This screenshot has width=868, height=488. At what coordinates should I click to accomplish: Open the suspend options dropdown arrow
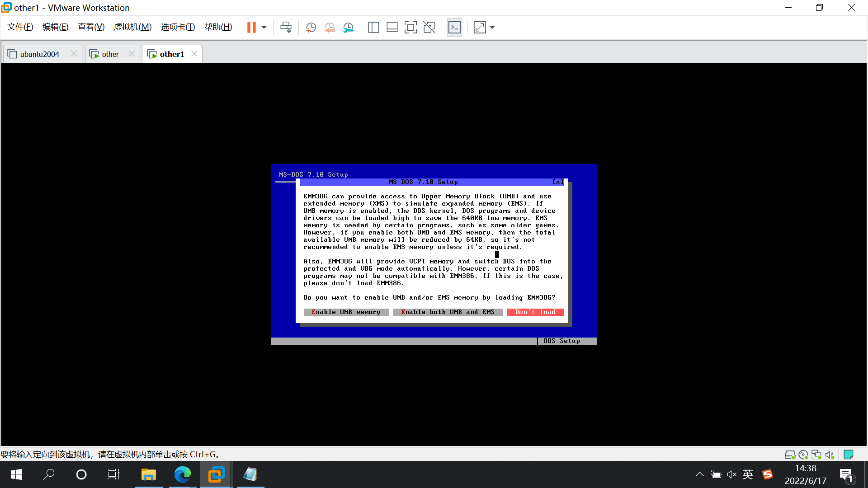(264, 27)
